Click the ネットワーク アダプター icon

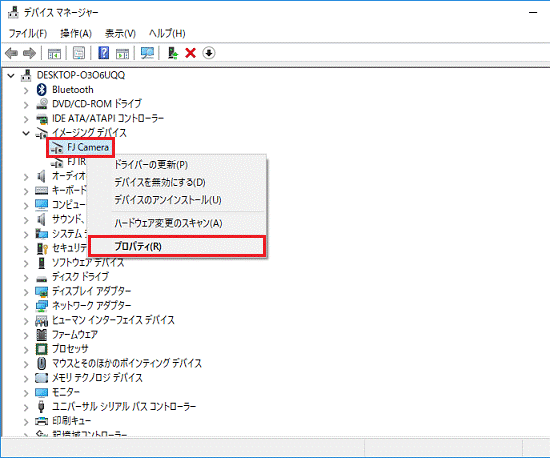[41, 305]
